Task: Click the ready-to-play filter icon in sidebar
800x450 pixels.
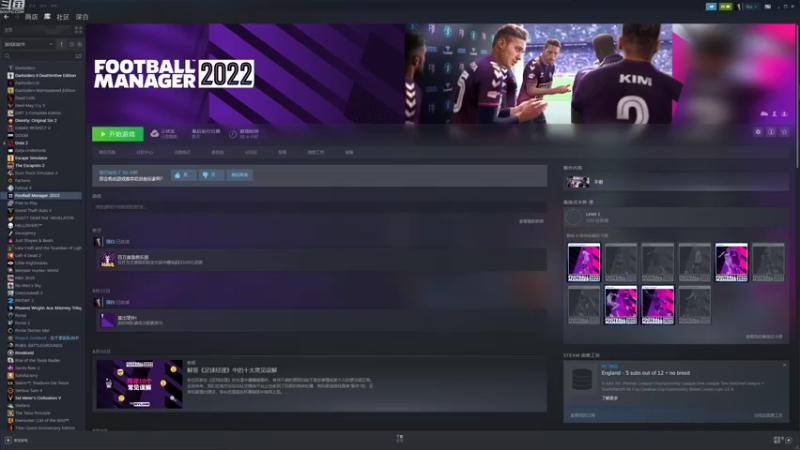Action: point(79,44)
